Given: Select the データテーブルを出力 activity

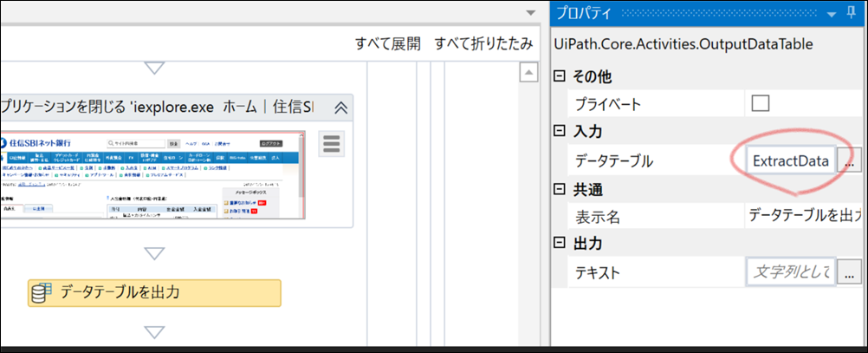Looking at the screenshot, I should click(x=154, y=292).
